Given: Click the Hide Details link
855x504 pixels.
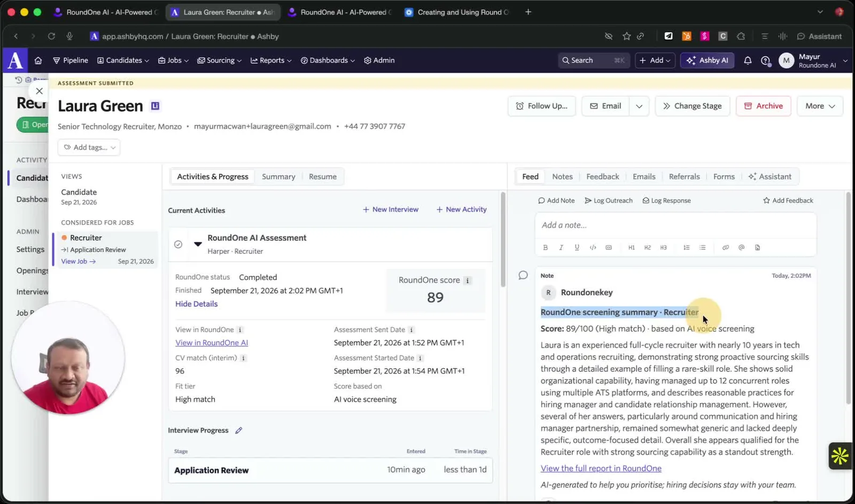Looking at the screenshot, I should (197, 304).
